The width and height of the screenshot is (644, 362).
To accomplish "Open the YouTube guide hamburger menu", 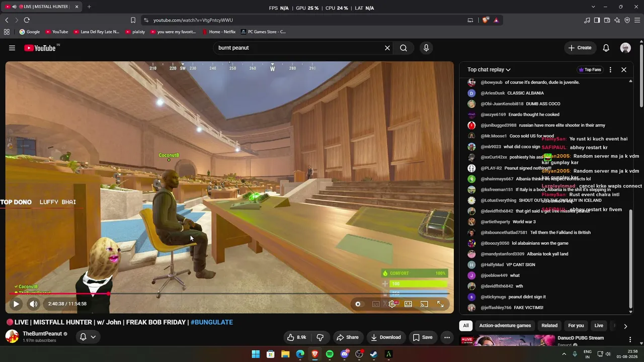I will point(12,48).
